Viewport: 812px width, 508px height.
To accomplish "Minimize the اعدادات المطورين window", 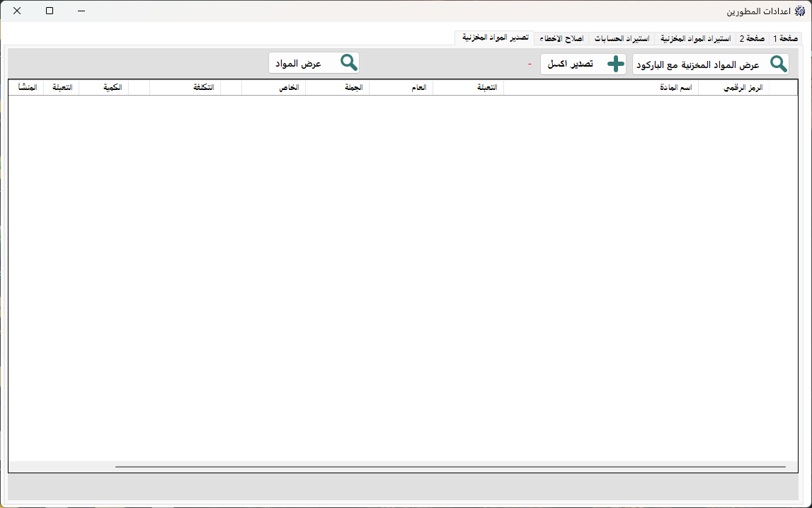I will point(81,11).
